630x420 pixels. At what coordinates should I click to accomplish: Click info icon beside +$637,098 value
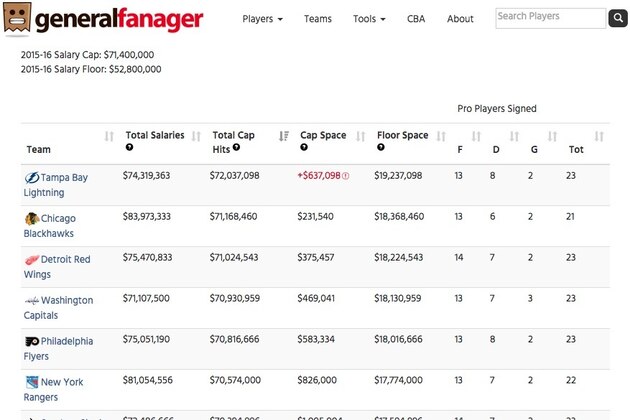(346, 176)
